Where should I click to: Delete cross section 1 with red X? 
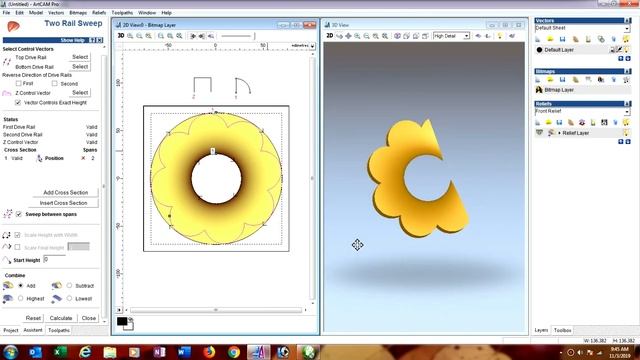(x=83, y=158)
